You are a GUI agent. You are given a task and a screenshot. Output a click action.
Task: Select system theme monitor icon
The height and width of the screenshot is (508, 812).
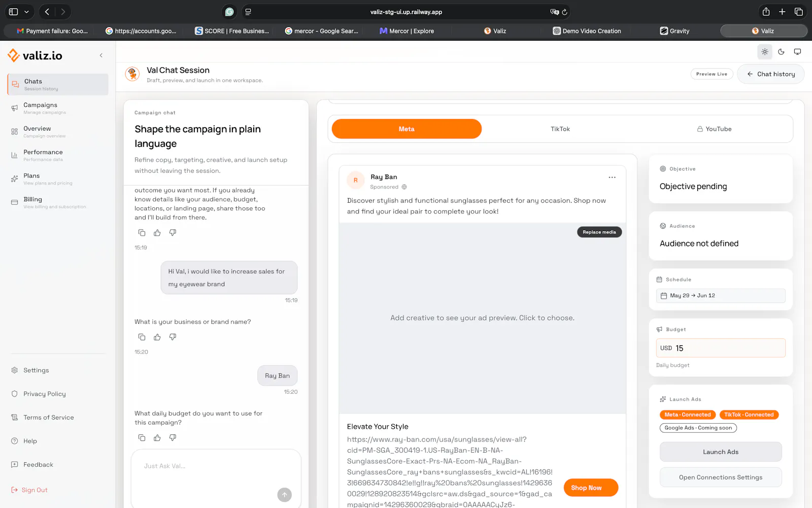click(x=798, y=52)
